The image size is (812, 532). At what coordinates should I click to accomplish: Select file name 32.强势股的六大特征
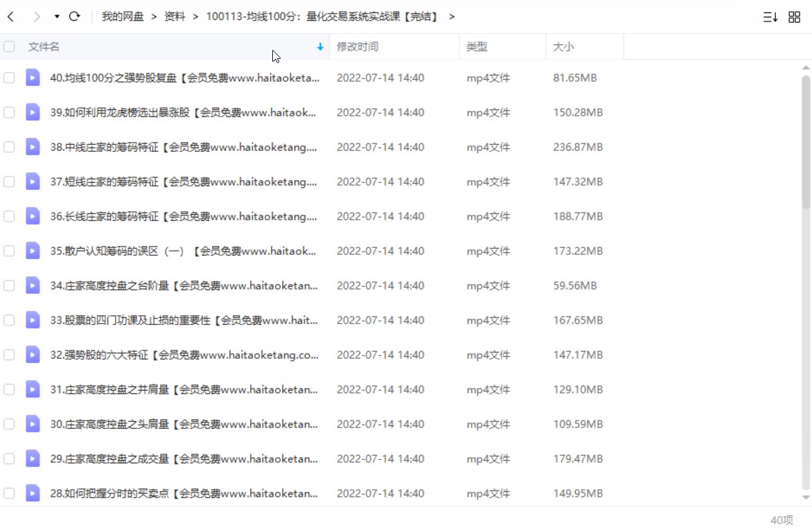click(184, 355)
